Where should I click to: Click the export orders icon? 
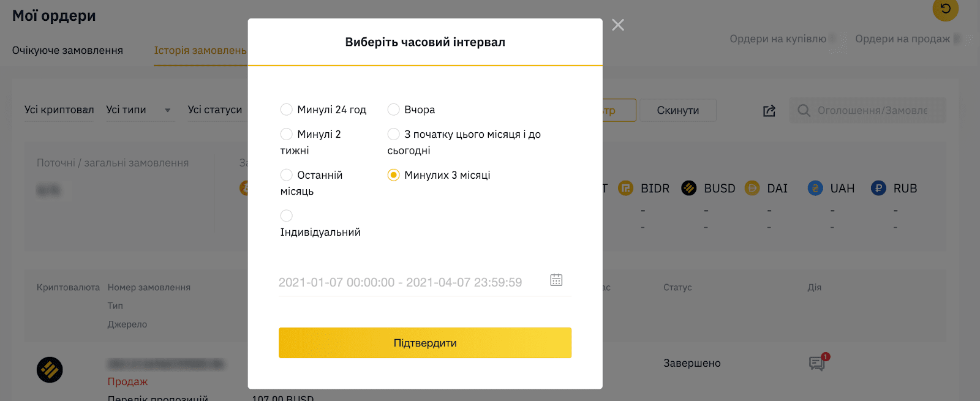(769, 111)
